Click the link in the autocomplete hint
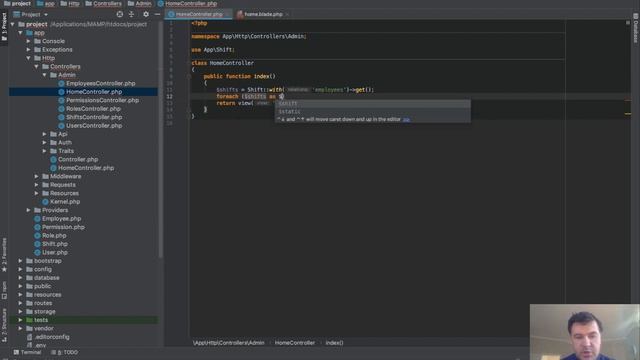The image size is (640, 360). [x=406, y=120]
